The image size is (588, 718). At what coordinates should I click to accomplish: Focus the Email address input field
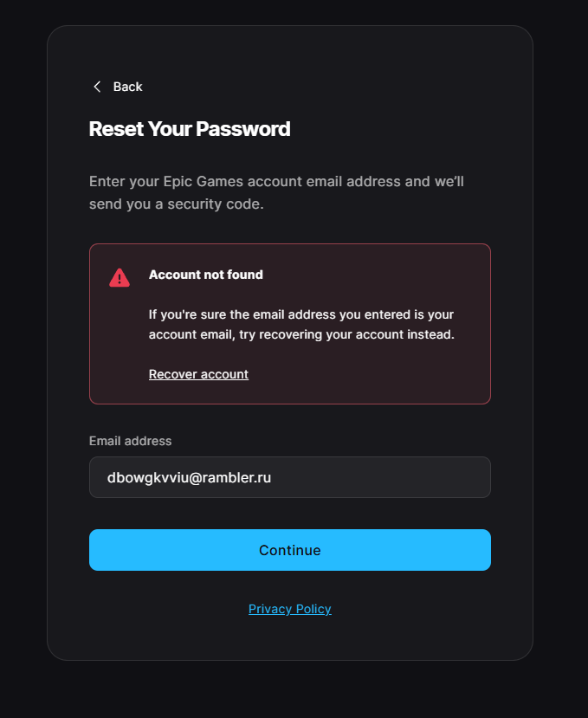click(x=290, y=477)
